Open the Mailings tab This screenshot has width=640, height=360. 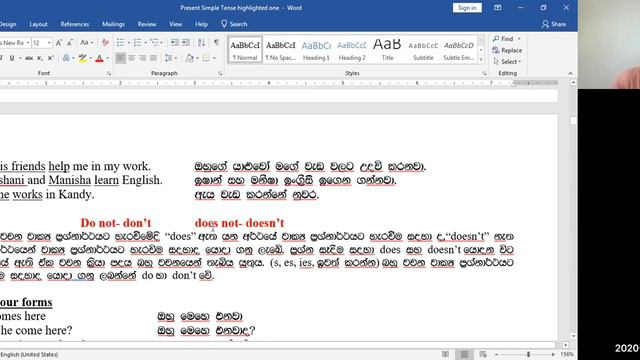click(113, 24)
